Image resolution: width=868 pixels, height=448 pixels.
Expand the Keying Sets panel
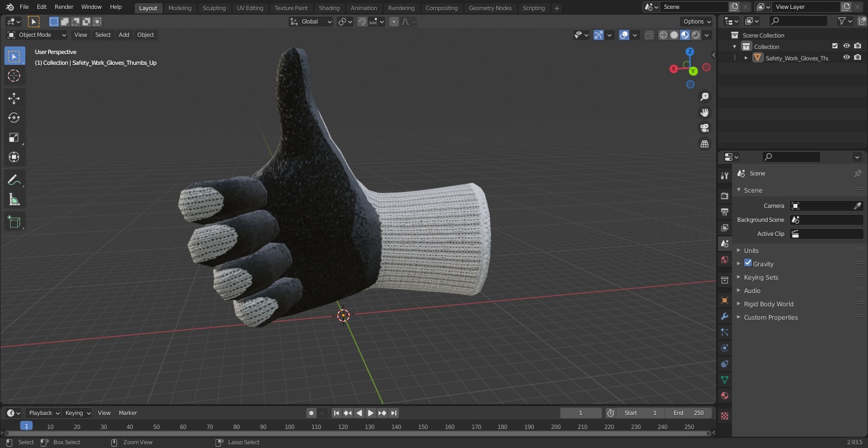pos(761,277)
